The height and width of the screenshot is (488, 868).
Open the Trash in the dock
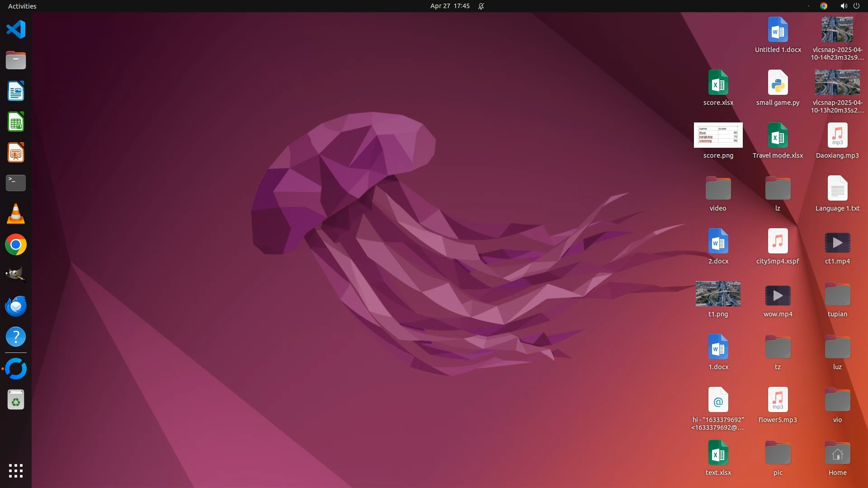tap(16, 400)
